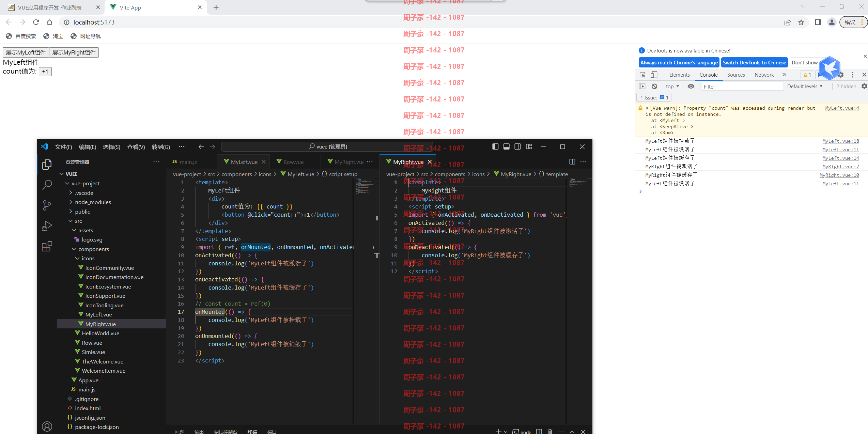Screen dimensions: 868x434
Task: Go back with VS Code navigation arrow
Action: (201, 146)
